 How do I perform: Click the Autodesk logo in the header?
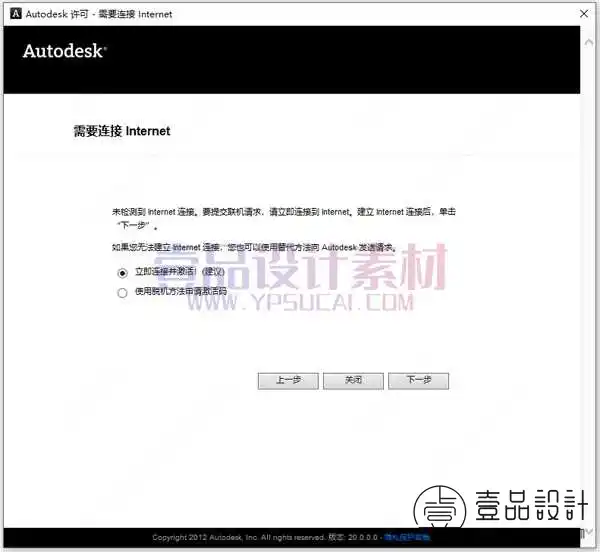click(x=64, y=51)
